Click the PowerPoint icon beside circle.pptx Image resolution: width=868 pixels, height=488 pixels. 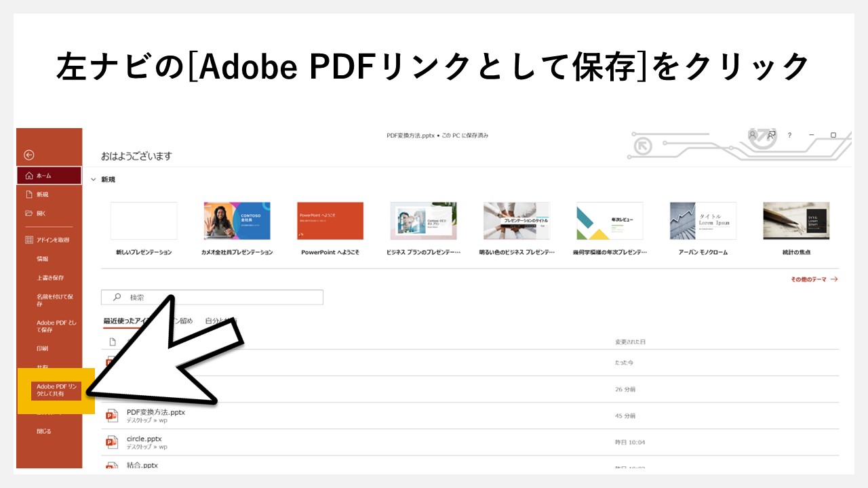point(111,441)
